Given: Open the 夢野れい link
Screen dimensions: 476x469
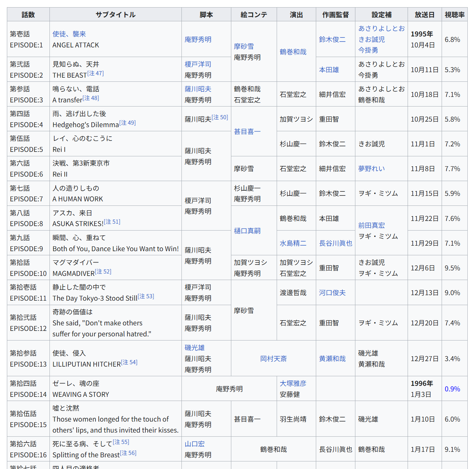Looking at the screenshot, I should pyautogui.click(x=371, y=169).
